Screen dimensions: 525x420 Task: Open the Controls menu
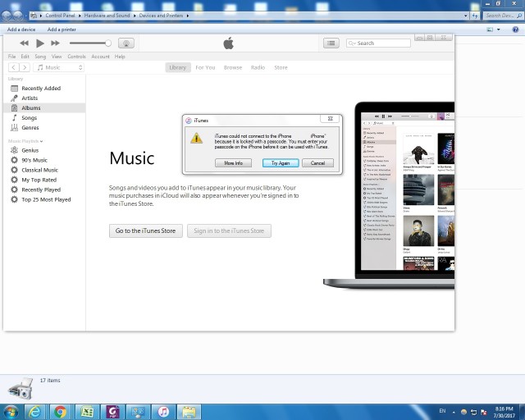76,57
